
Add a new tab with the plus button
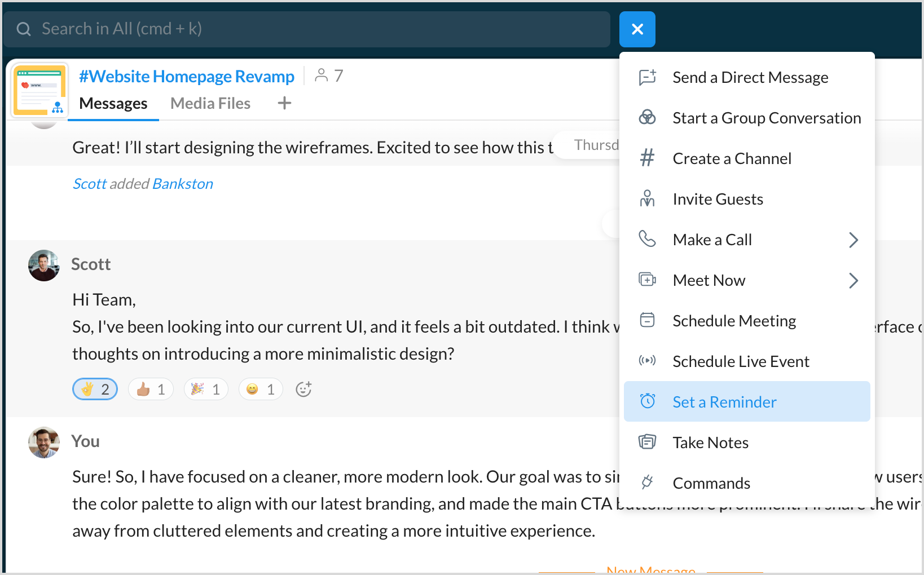pos(284,103)
